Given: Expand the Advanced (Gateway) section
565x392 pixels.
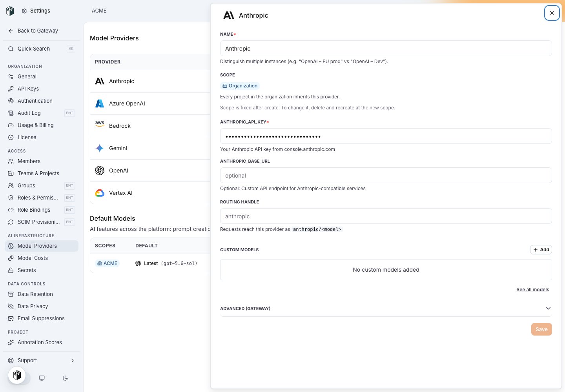Looking at the screenshot, I should coord(386,309).
